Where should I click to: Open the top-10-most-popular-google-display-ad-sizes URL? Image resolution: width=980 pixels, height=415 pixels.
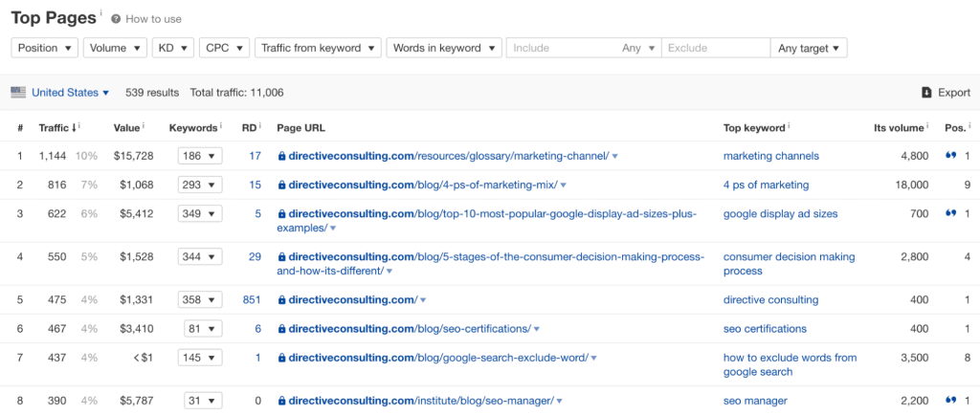(487, 221)
